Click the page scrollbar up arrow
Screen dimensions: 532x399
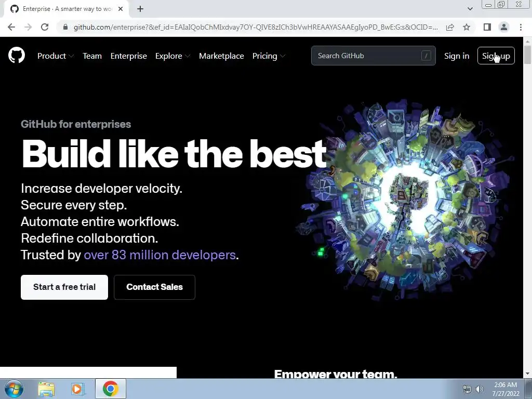point(528,41)
